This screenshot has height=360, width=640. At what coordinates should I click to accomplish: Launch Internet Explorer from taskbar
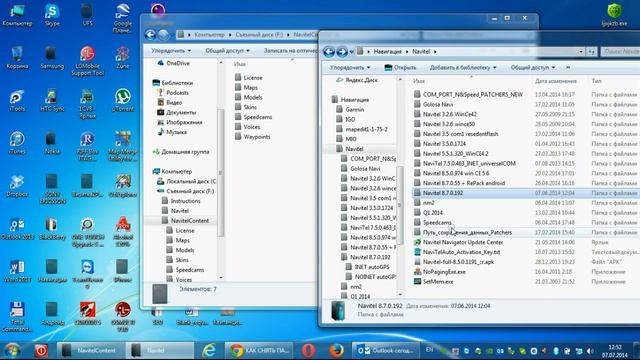click(209, 350)
